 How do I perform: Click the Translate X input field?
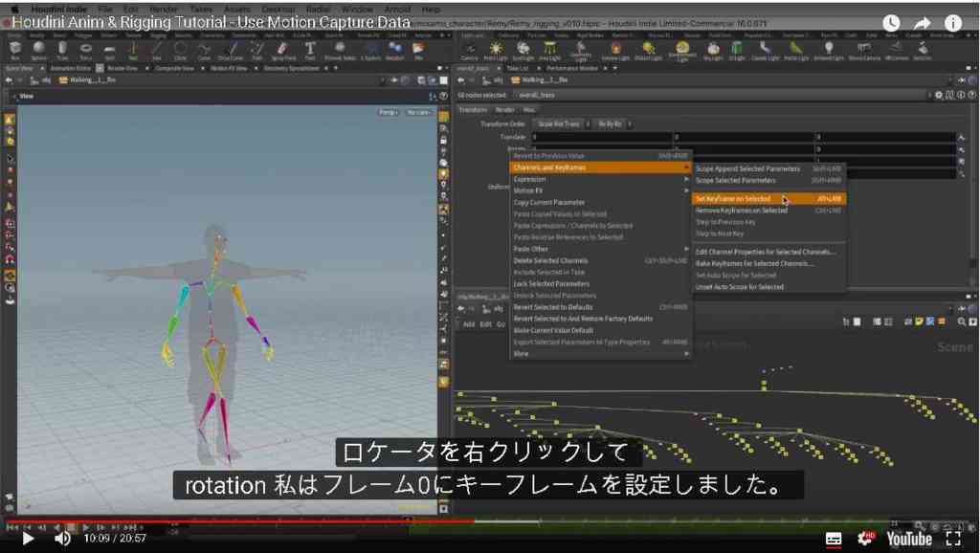click(x=602, y=137)
